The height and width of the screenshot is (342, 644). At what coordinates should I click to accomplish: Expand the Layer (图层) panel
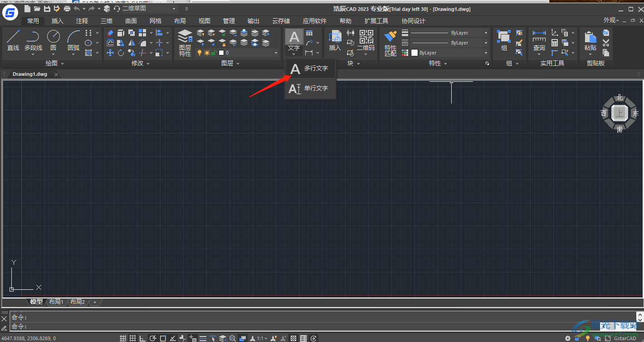(x=230, y=63)
